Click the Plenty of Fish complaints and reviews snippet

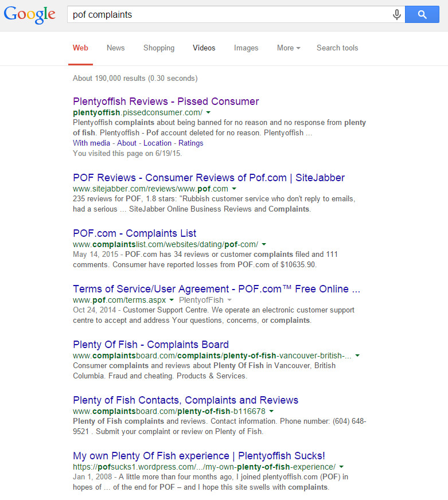tap(220, 427)
